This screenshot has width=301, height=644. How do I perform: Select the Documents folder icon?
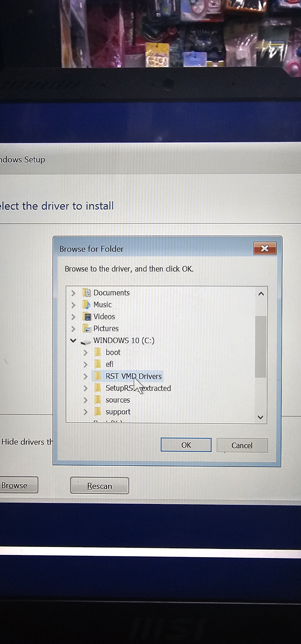pyautogui.click(x=87, y=293)
